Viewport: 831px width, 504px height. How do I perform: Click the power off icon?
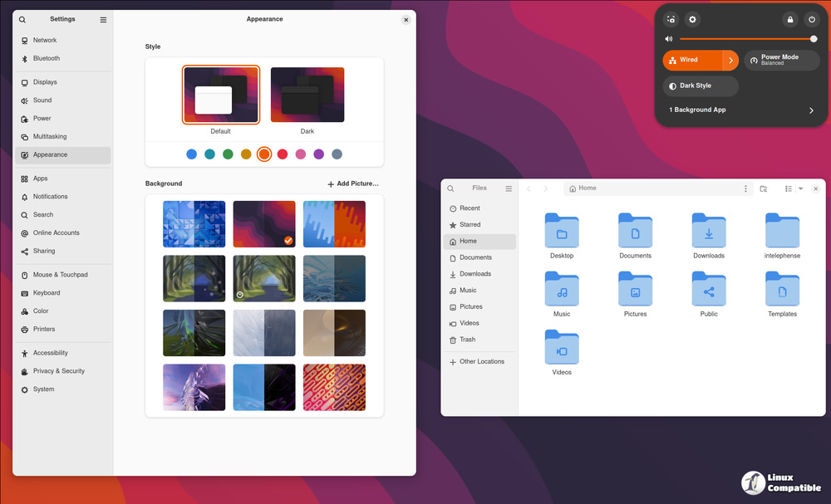pyautogui.click(x=812, y=19)
